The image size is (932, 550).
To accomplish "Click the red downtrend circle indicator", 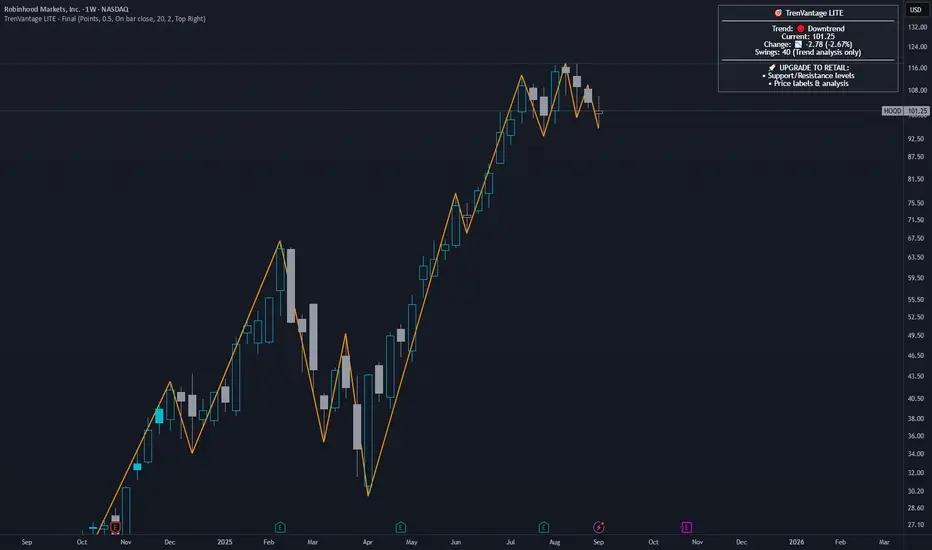I will 800,29.
